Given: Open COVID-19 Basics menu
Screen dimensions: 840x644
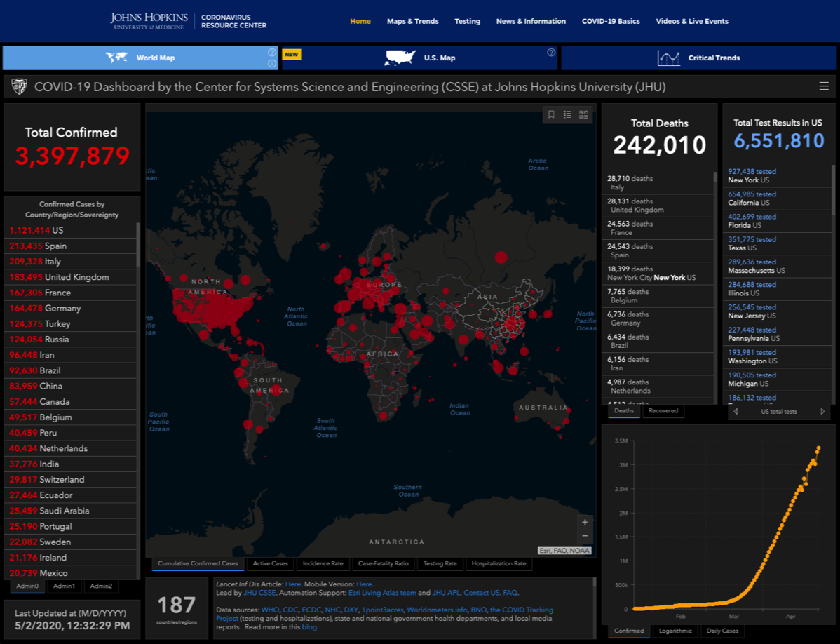Looking at the screenshot, I should pyautogui.click(x=611, y=22).
